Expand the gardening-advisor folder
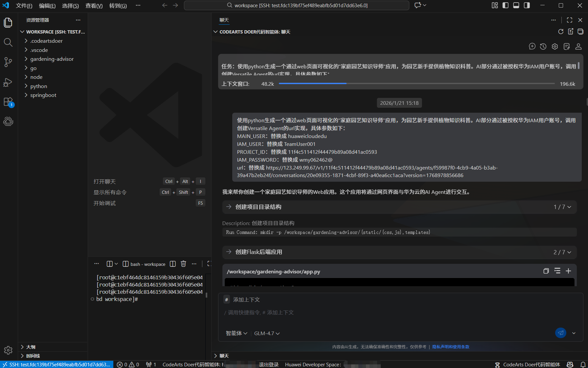This screenshot has height=368, width=588. pos(53,59)
